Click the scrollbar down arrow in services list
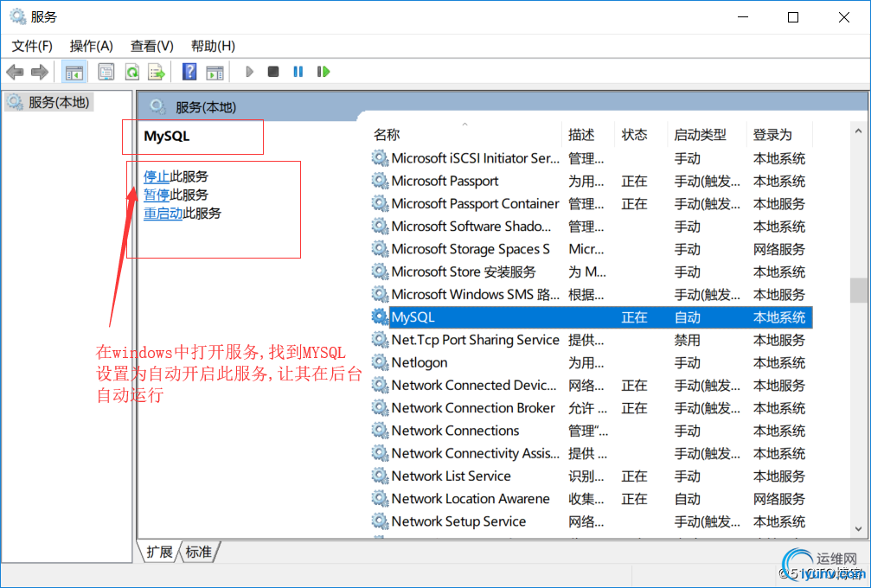Image resolution: width=871 pixels, height=588 pixels. click(858, 529)
